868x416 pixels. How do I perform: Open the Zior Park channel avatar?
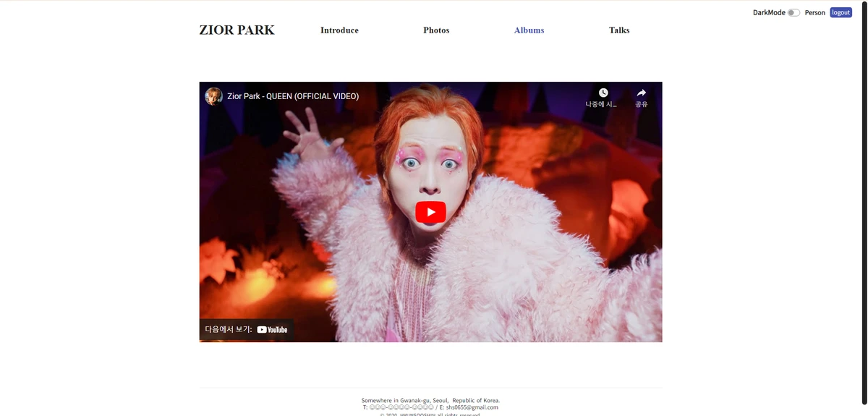tap(213, 96)
